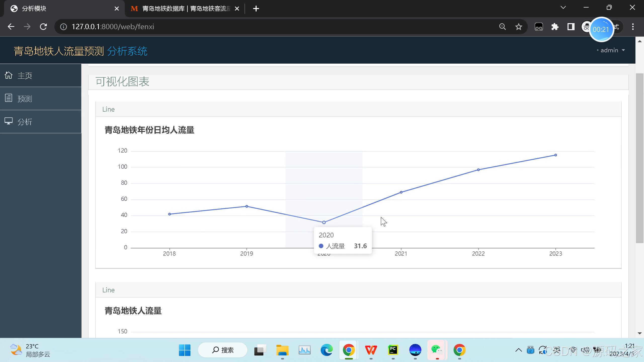Image resolution: width=644 pixels, height=362 pixels.
Task: Open a new browser tab
Action: [256, 9]
